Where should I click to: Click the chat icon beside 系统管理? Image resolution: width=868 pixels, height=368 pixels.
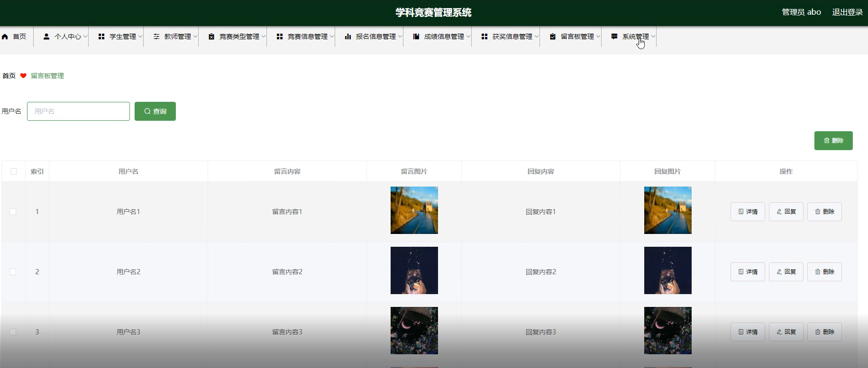(614, 36)
